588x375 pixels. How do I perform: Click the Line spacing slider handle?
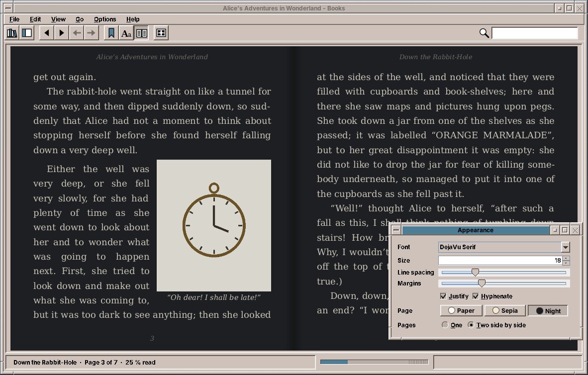[x=475, y=272]
